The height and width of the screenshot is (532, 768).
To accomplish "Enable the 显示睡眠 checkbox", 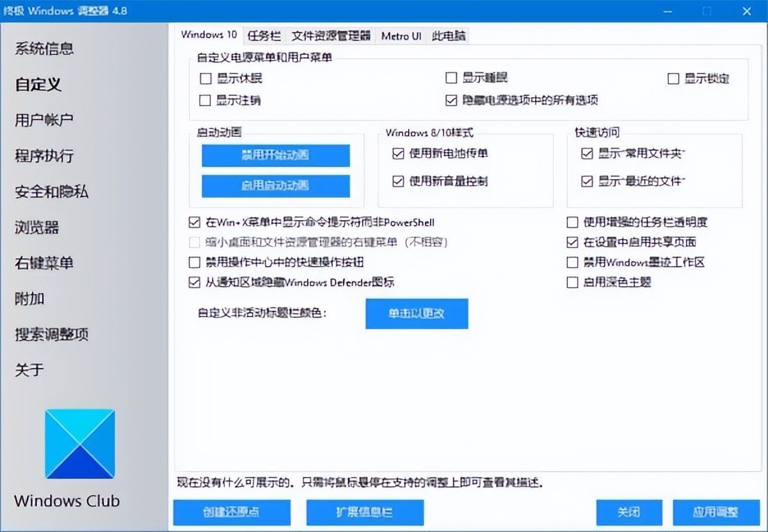I will (451, 78).
